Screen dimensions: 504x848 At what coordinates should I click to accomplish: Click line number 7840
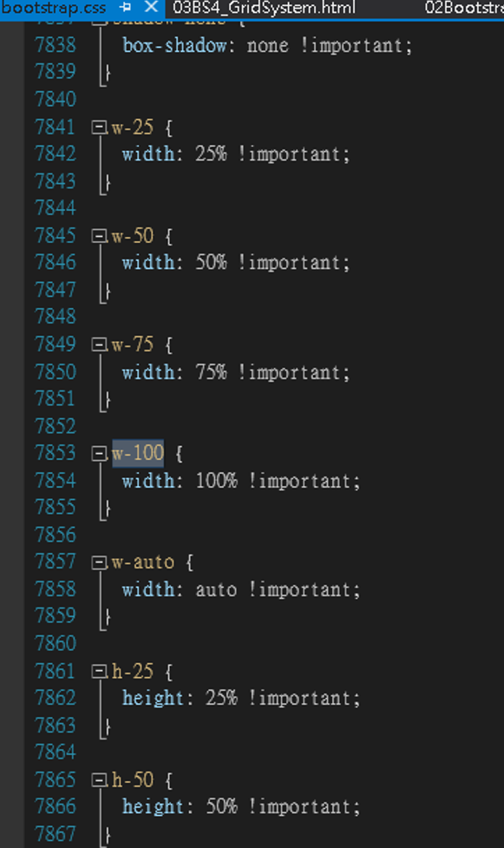click(x=56, y=100)
